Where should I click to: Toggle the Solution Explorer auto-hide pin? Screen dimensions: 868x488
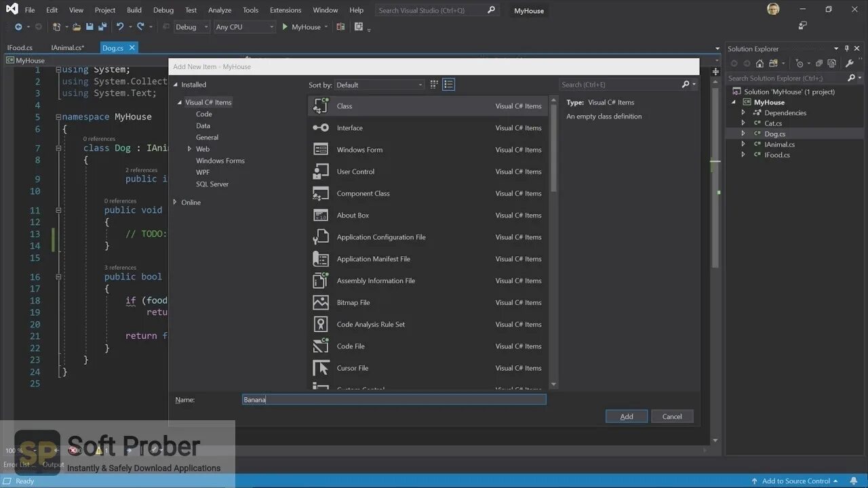(847, 49)
